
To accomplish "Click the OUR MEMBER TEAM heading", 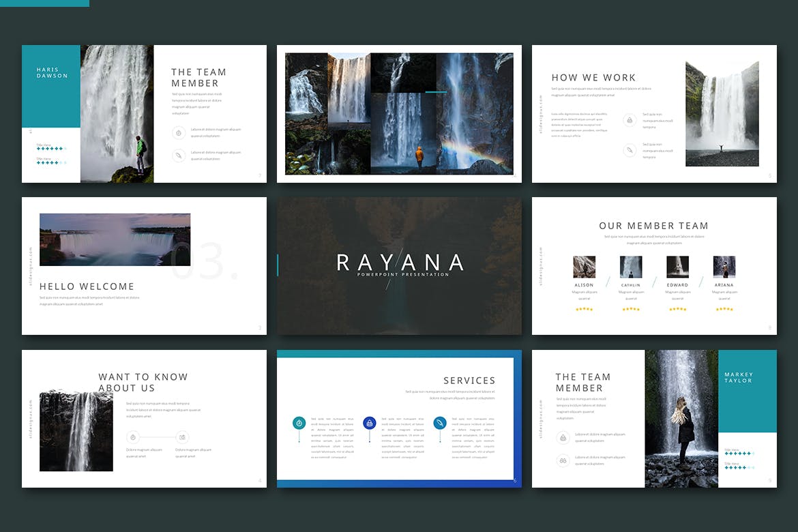I will [x=653, y=226].
